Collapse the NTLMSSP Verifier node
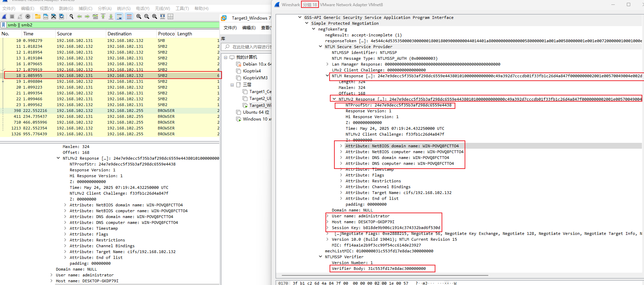Image resolution: width=644 pixels, height=285 pixels. pyautogui.click(x=320, y=256)
